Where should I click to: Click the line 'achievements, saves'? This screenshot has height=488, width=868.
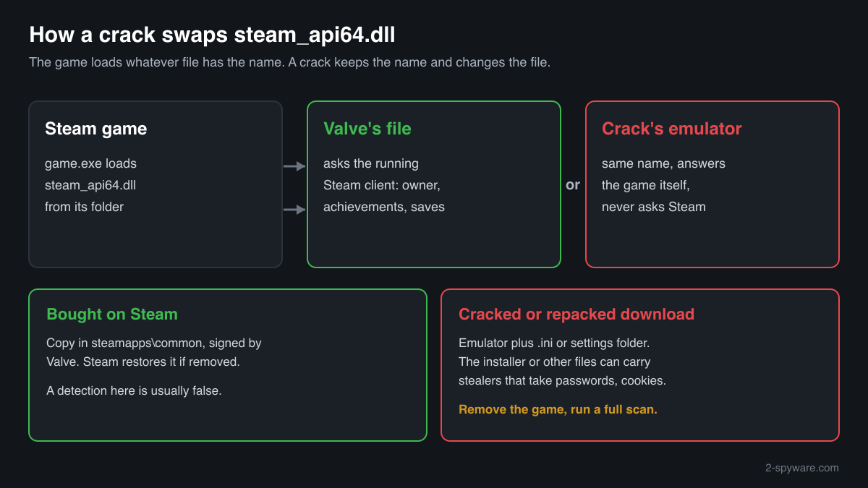click(384, 207)
